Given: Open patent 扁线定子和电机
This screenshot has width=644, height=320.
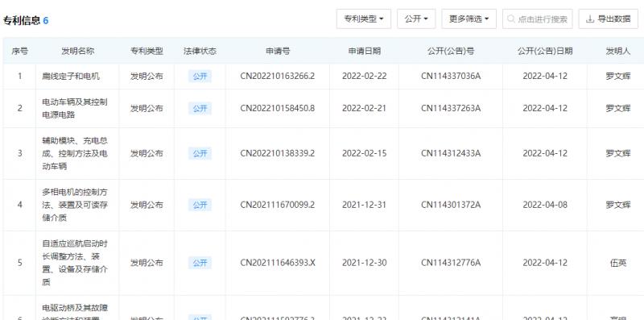Looking at the screenshot, I should (x=71, y=76).
